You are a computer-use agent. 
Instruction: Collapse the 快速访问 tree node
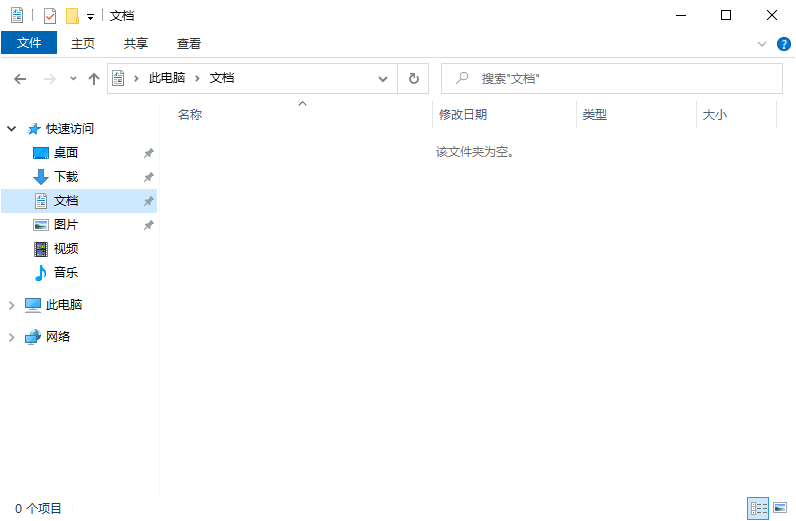point(12,129)
